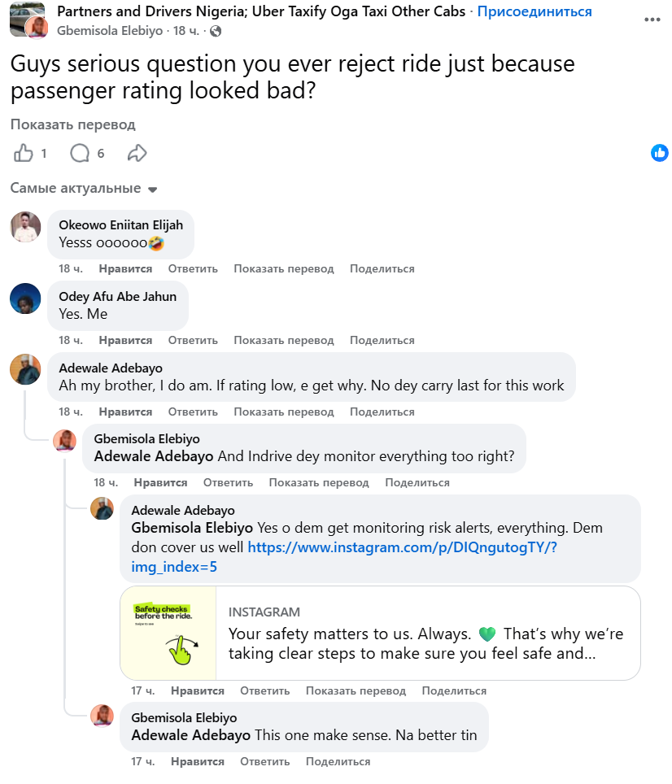Screen dimensions: 672x784
Task: Click the thumbs-up like icon on post
Action: 24,153
